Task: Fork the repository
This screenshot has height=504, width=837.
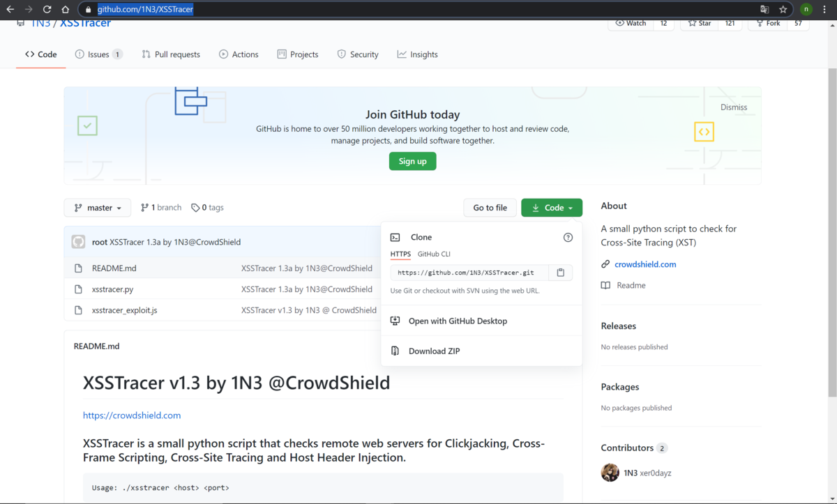Action: tap(768, 24)
